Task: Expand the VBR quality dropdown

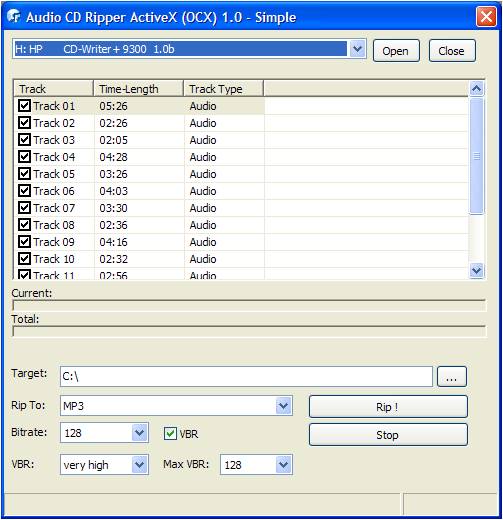Action: click(139, 465)
